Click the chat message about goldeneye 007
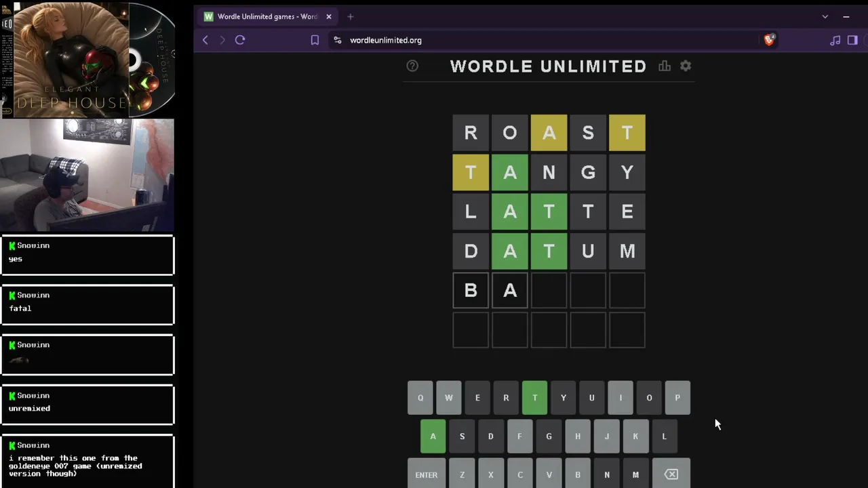The height and width of the screenshot is (488, 868). pos(77,466)
